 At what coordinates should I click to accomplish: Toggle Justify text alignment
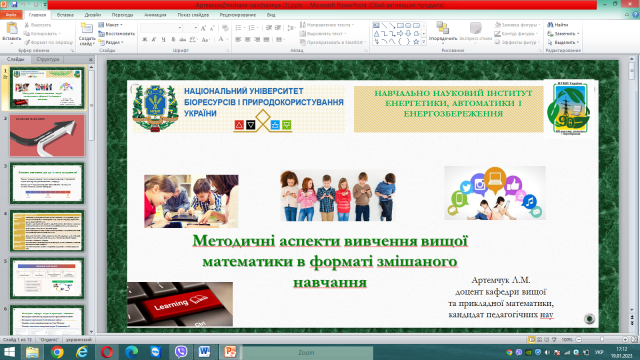pos(267,40)
